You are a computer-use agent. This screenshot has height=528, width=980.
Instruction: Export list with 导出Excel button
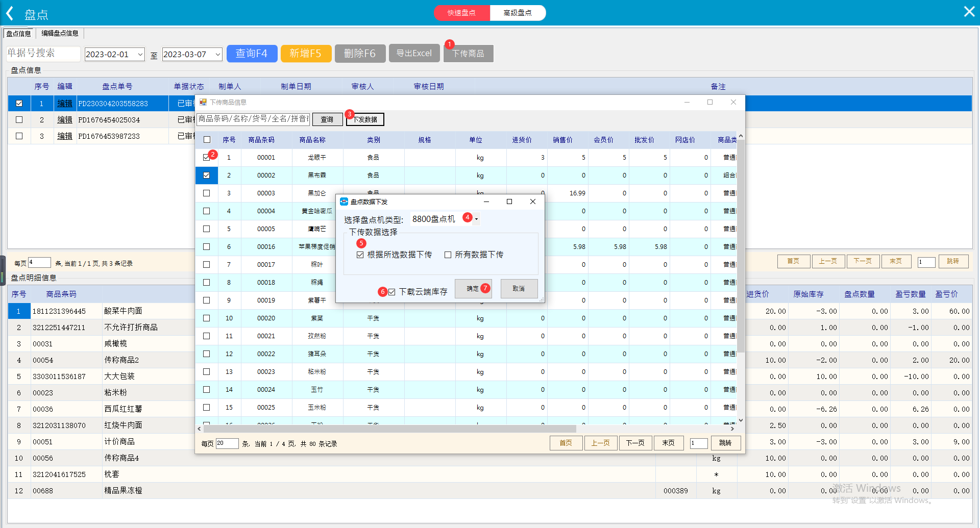[414, 53]
